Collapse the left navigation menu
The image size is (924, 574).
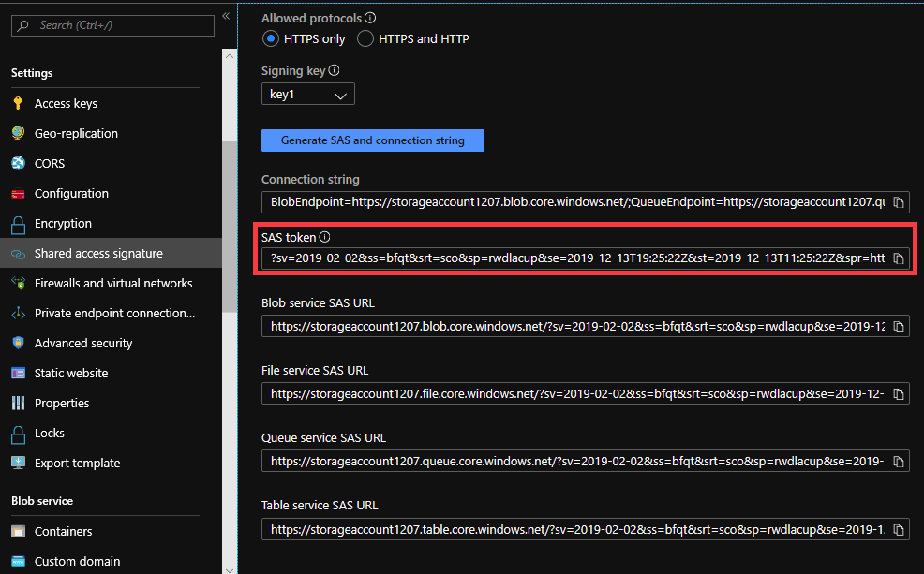[226, 17]
